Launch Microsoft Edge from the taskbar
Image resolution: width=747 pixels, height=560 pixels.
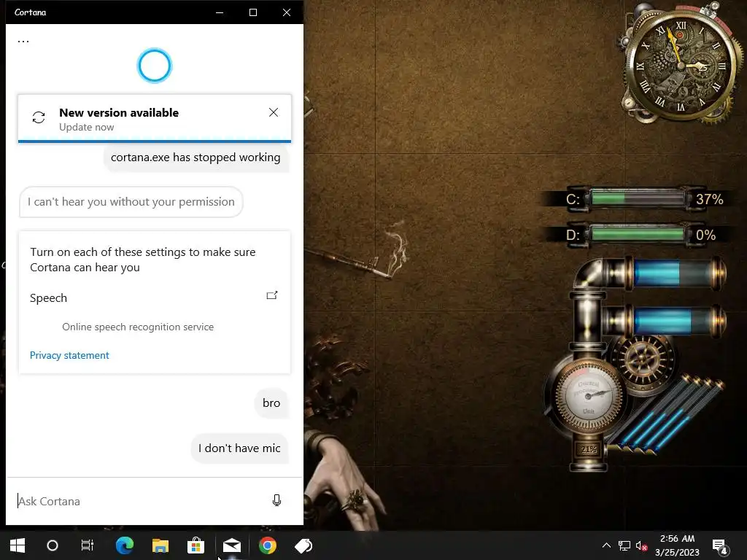click(125, 545)
